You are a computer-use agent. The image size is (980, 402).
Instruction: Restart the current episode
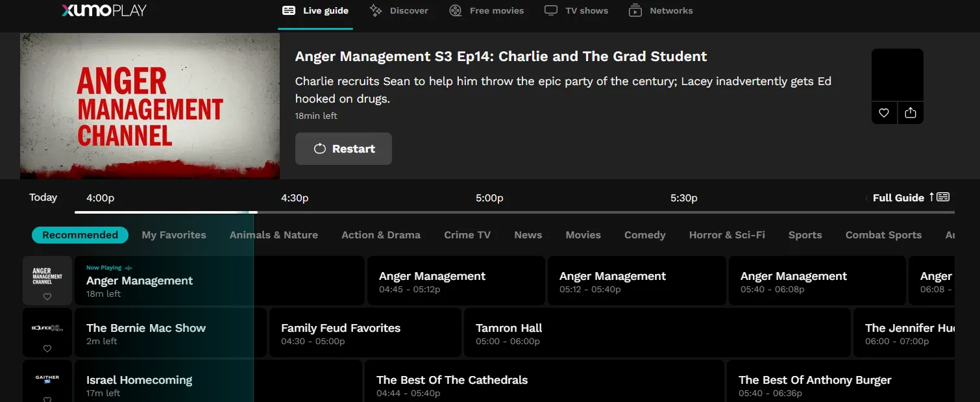pos(343,149)
